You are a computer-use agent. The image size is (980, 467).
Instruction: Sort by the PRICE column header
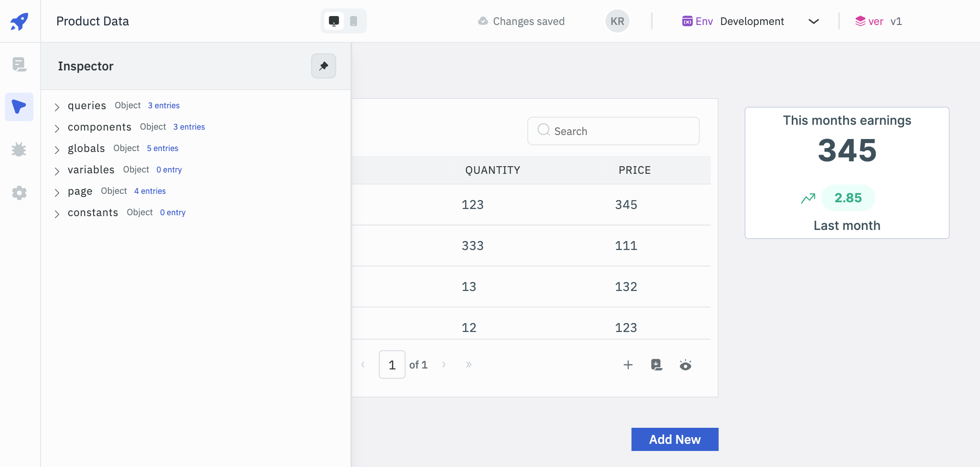(634, 170)
